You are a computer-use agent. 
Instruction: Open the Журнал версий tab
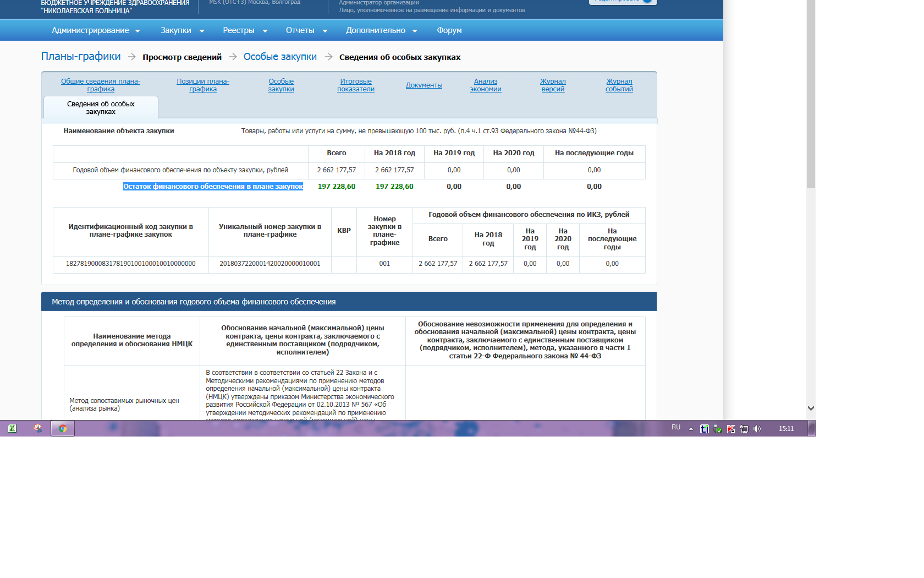tap(553, 85)
